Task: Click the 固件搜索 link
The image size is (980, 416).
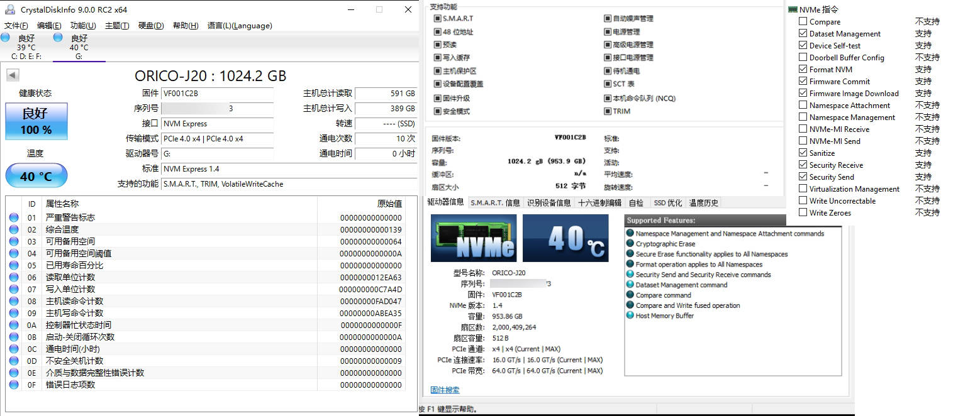Action: click(x=445, y=390)
